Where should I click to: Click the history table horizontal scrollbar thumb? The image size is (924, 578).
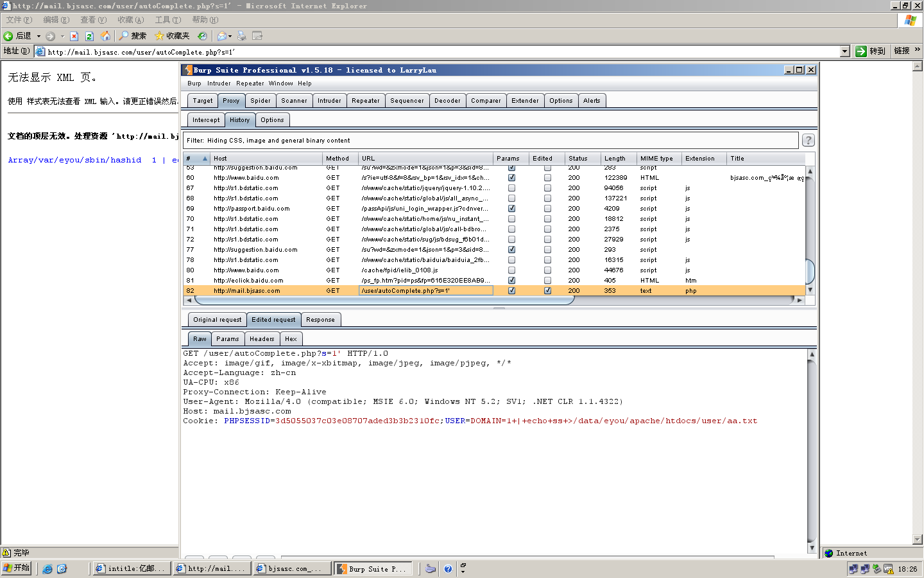click(x=384, y=300)
